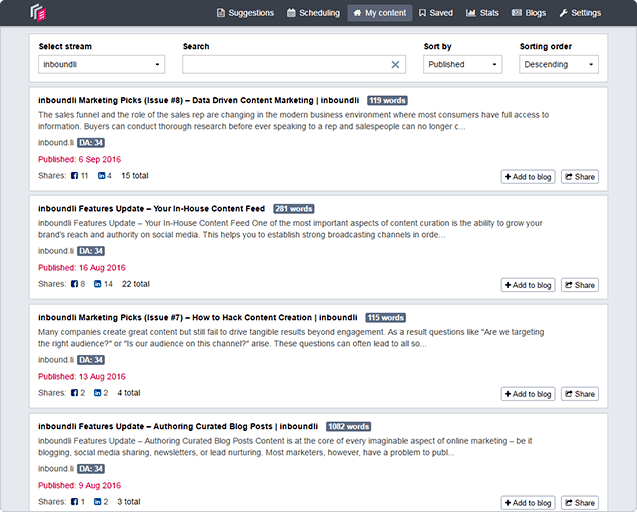Viewport: 637px width, 512px height.
Task: Click the 119 words badge
Action: pos(387,100)
